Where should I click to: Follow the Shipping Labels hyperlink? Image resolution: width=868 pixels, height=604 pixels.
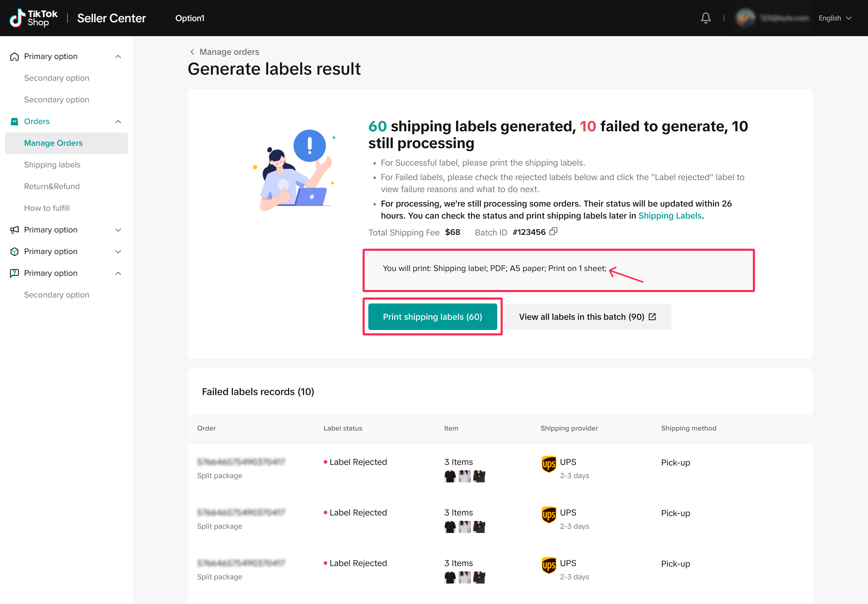(x=669, y=216)
